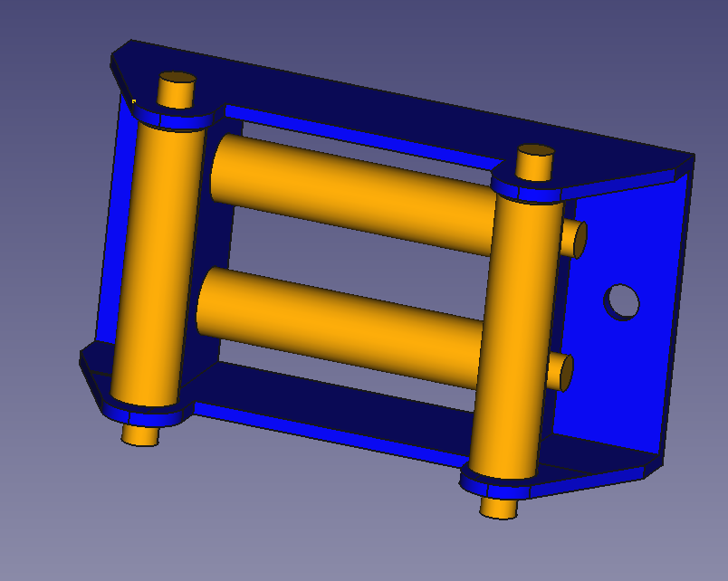The height and width of the screenshot is (581, 728).
Task: Select the bottom pin under the left vertical roller
Action: pos(140,436)
